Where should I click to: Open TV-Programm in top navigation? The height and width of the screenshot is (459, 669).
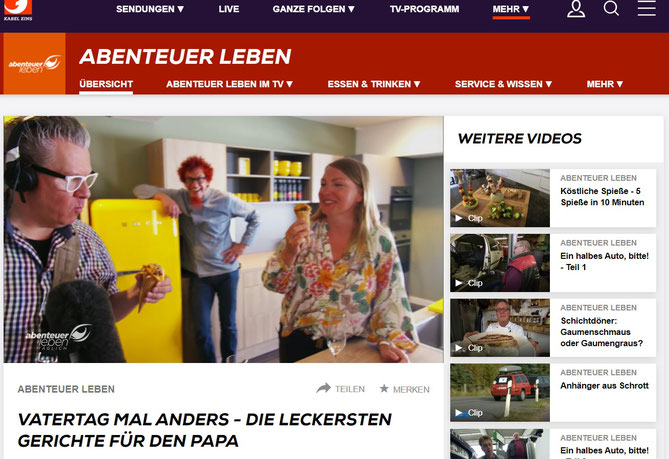coord(425,9)
